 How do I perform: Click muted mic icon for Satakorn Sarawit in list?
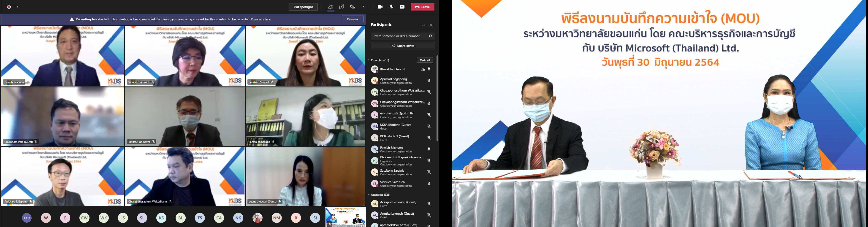click(x=429, y=173)
